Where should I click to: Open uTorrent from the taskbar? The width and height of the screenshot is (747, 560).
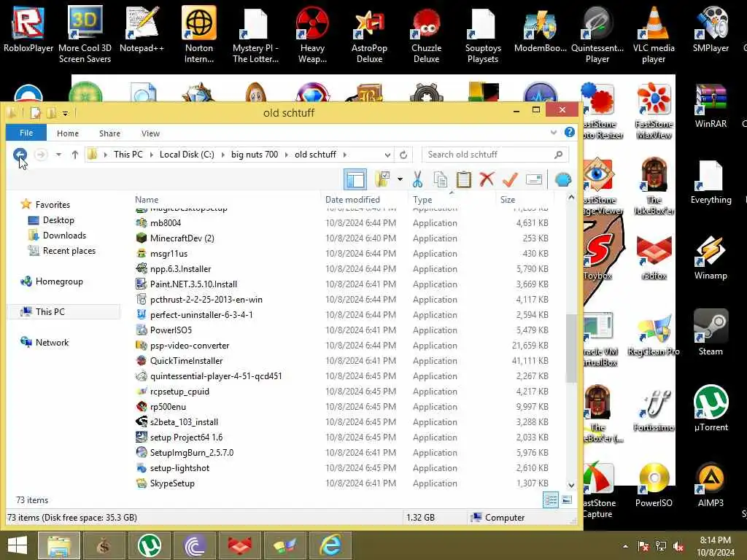[x=149, y=545]
